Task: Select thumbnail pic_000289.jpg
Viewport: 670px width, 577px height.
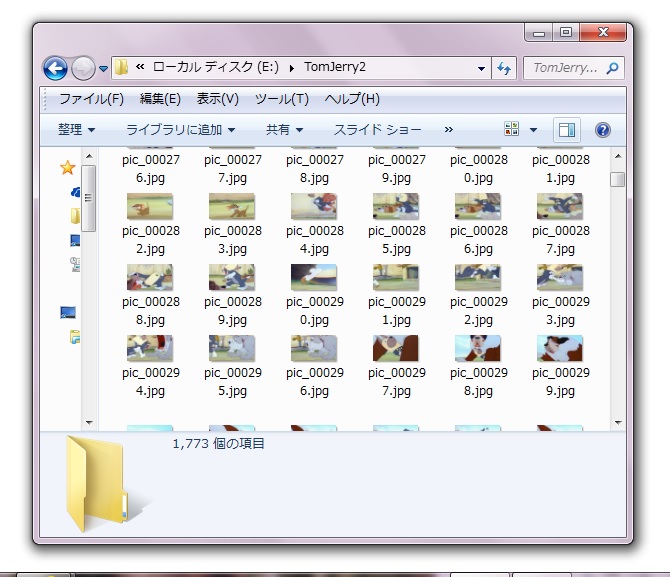Action: click(232, 277)
